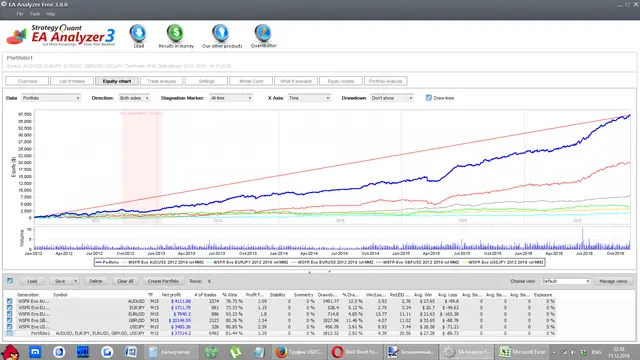Open the uTorrent taskbar icon
Image resolution: width=640 pixels, height=360 pixels.
pyautogui.click(x=235, y=352)
